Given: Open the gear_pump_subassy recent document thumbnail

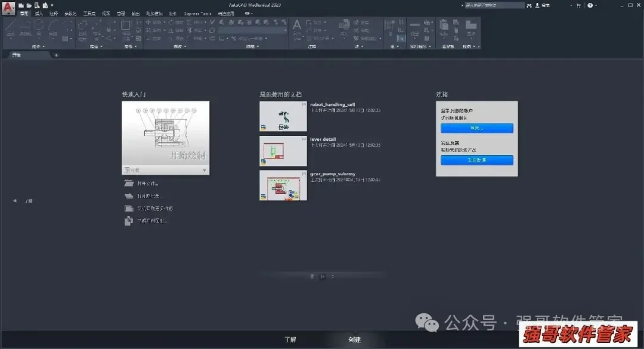Looking at the screenshot, I should 283,186.
